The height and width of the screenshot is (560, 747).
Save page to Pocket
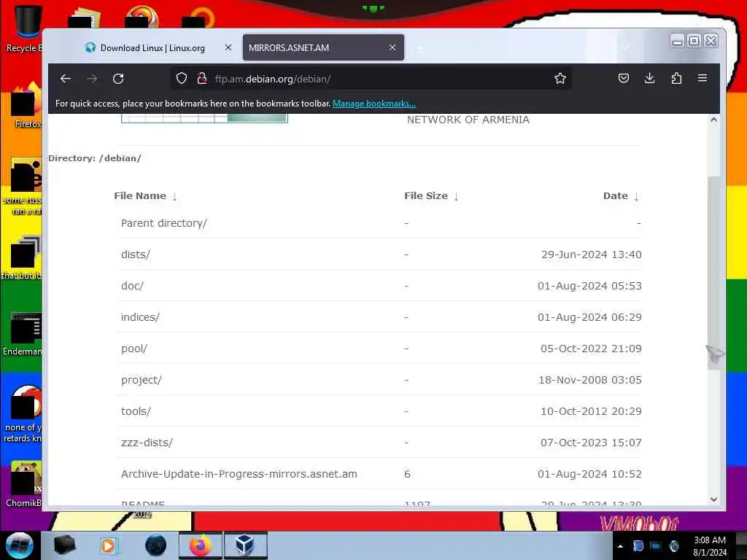coord(624,78)
